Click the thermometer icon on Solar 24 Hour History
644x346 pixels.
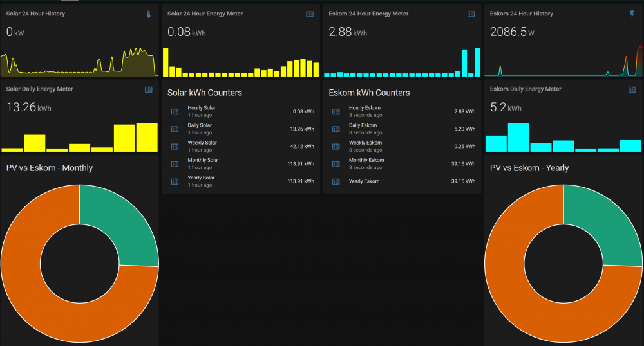point(149,14)
